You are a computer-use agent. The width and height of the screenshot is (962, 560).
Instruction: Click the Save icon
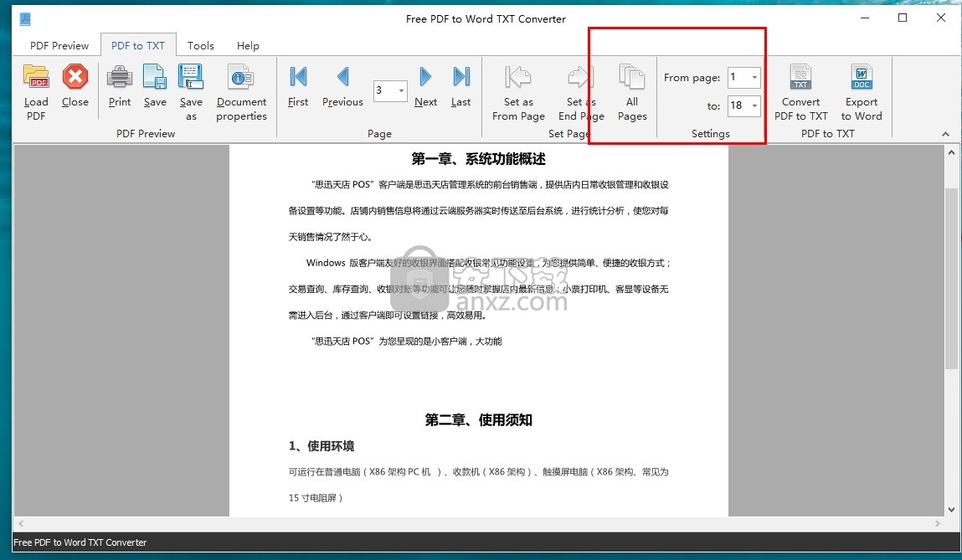[x=155, y=77]
